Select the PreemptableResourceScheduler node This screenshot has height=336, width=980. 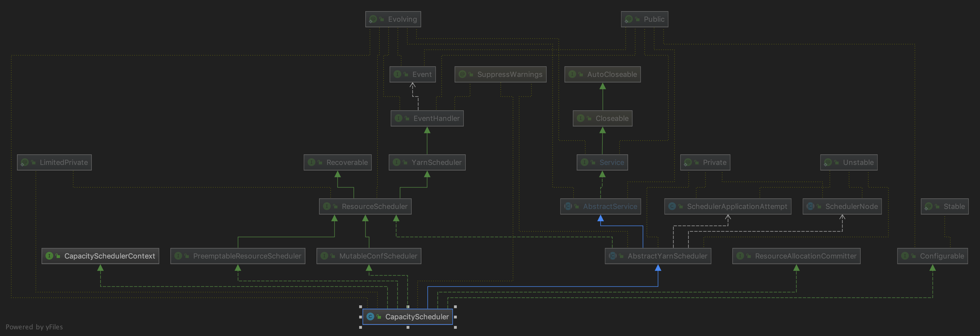[238, 256]
